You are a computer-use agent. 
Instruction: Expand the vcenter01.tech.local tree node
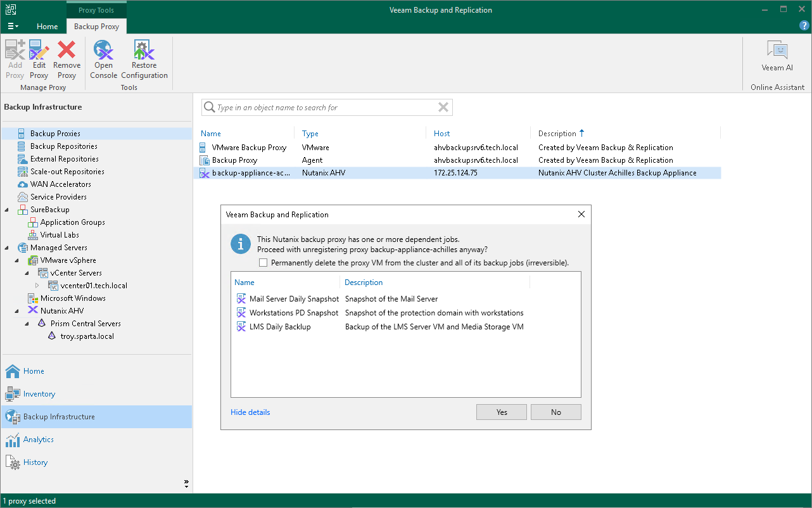37,286
